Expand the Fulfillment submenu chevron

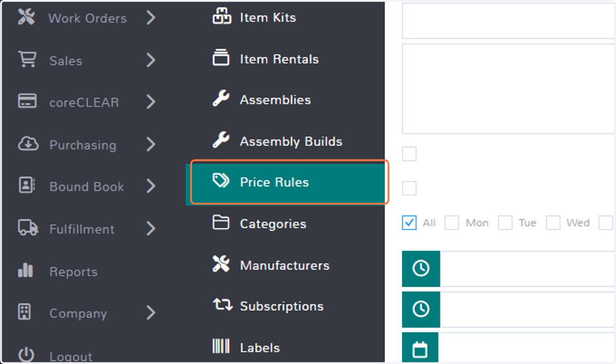(150, 228)
